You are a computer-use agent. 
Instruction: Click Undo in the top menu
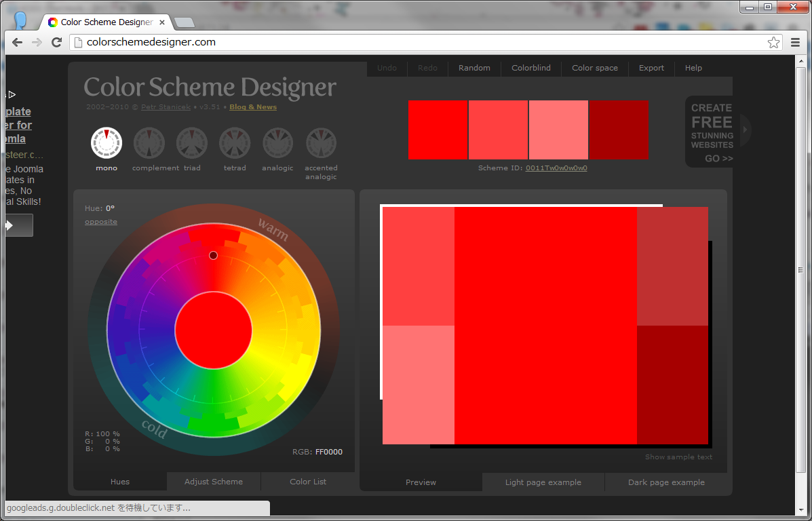pyautogui.click(x=387, y=68)
